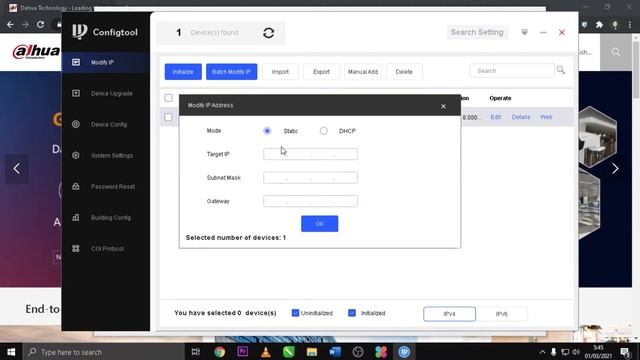Toggle the device row checkbox

(x=168, y=117)
